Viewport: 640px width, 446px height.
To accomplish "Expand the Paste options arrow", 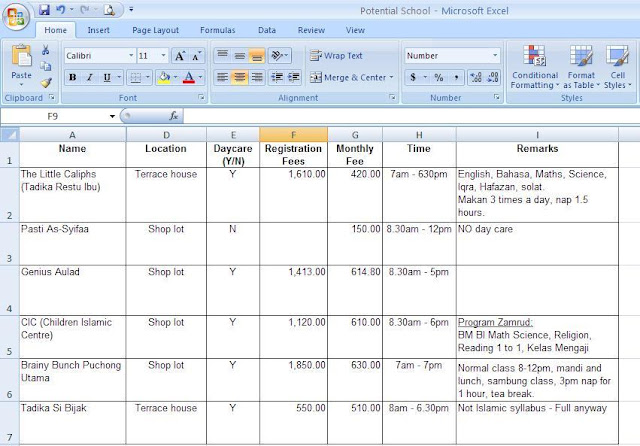I will coord(21,84).
